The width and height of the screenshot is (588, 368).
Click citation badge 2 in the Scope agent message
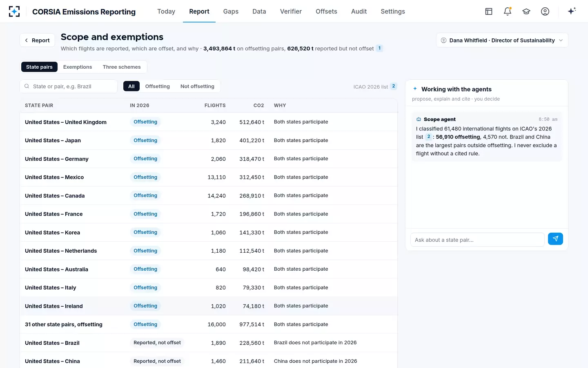coord(428,137)
